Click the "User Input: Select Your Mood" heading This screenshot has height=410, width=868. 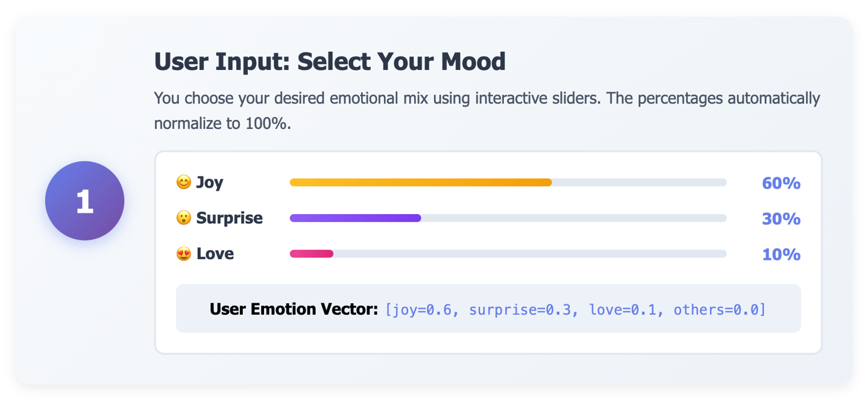pyautogui.click(x=330, y=61)
